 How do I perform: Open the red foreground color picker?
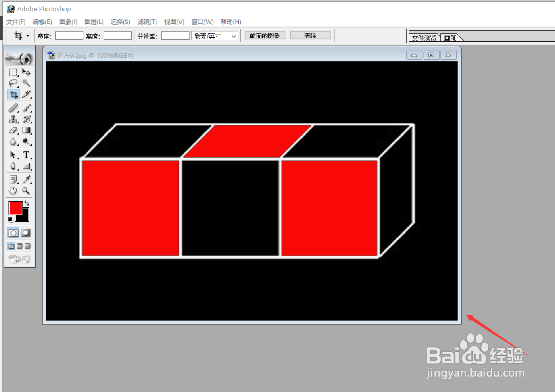15,208
